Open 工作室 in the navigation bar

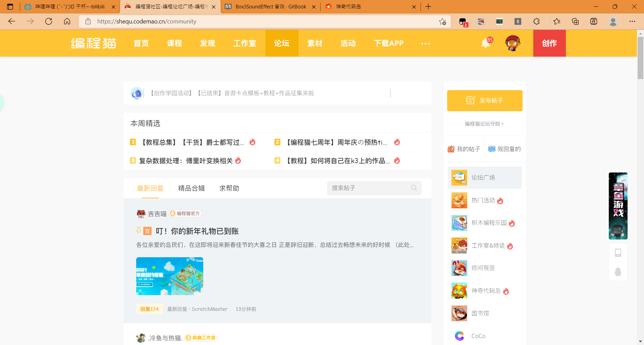[x=245, y=43]
